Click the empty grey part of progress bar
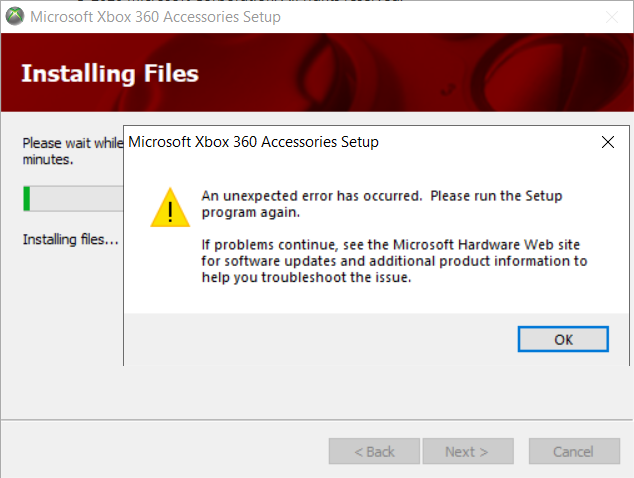The image size is (634, 478). pos(76,199)
